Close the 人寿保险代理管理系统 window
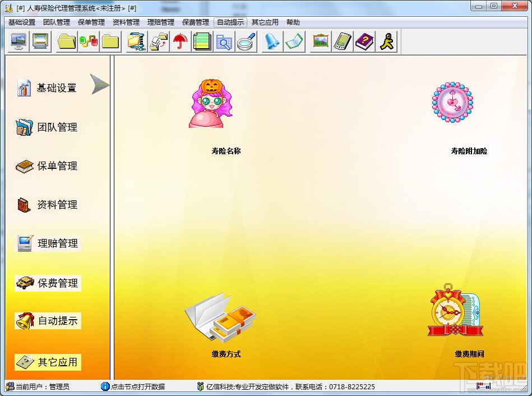 tap(515, 6)
